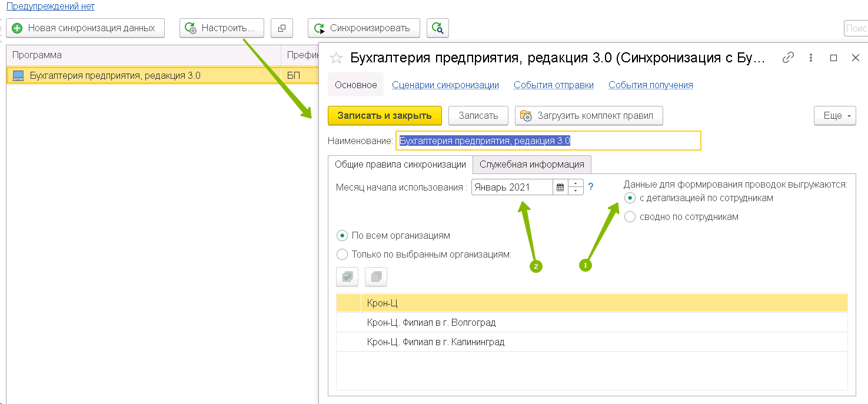The width and height of the screenshot is (868, 404).
Task: Open the 'Еще' dropdown menu
Action: (834, 116)
